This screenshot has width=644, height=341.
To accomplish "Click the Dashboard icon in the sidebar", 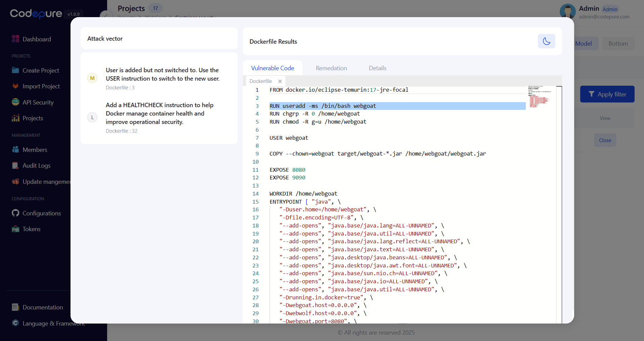I will [x=15, y=39].
